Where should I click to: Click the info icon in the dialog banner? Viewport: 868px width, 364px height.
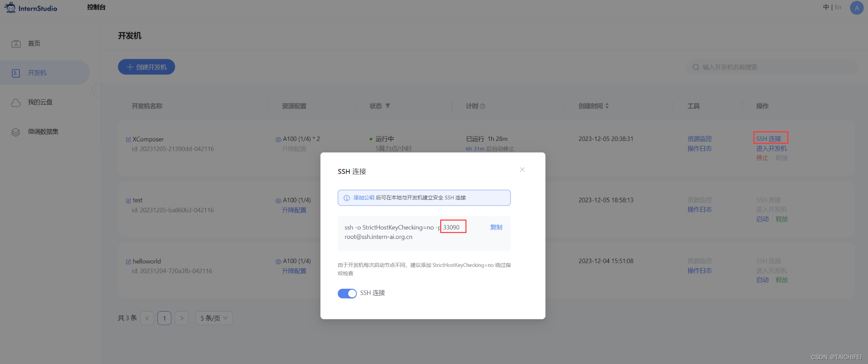point(347,198)
